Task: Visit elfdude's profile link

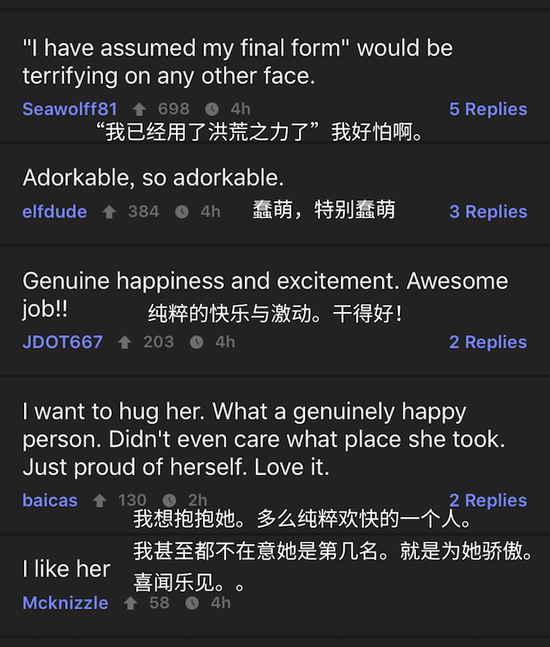Action: pos(54,212)
